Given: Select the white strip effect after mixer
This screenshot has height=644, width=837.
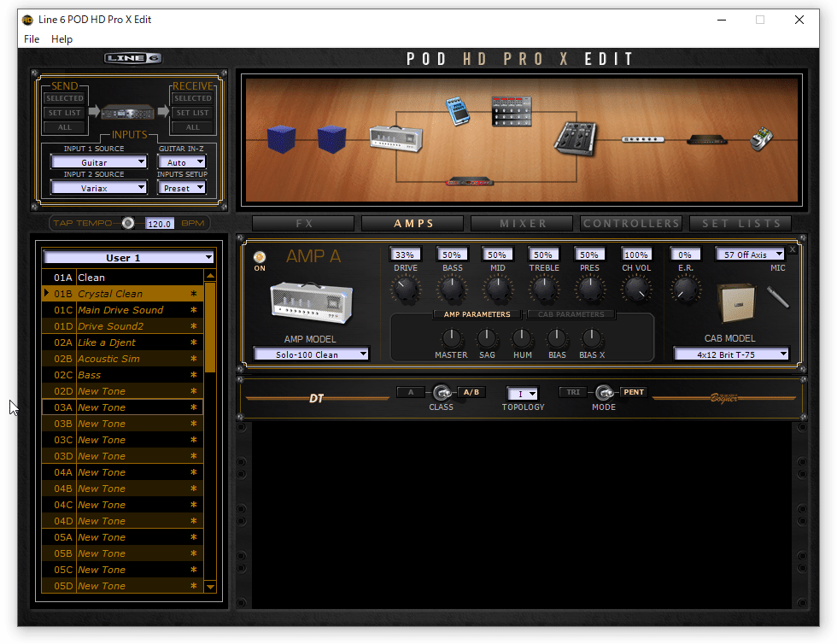Looking at the screenshot, I should tap(643, 139).
